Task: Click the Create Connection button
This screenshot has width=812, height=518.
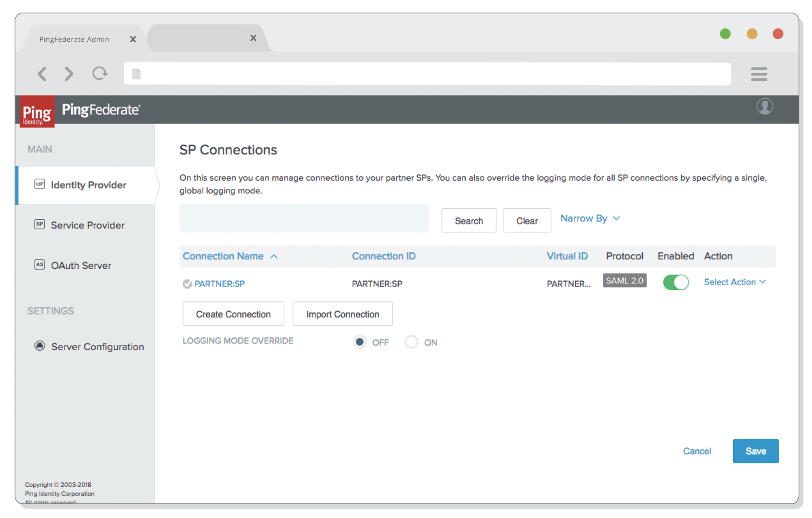Action: [x=233, y=314]
